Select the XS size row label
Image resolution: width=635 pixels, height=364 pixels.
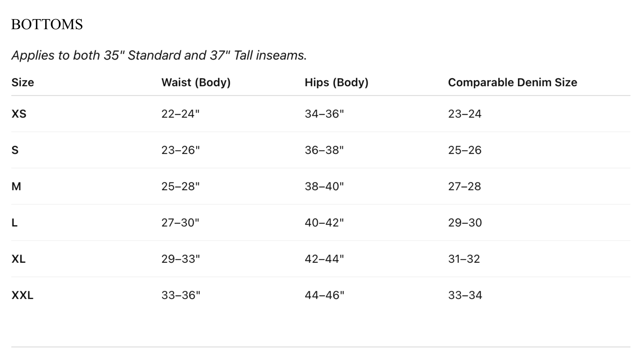[x=19, y=114]
